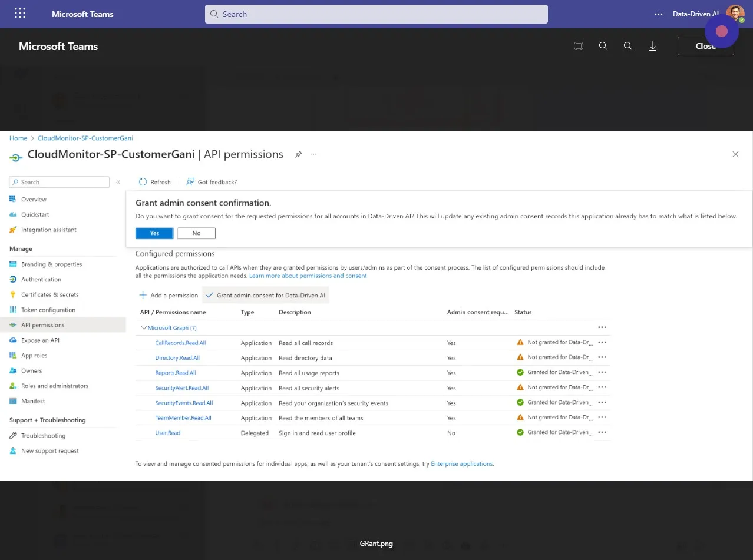Open the Enterprise applications link

coord(462,464)
